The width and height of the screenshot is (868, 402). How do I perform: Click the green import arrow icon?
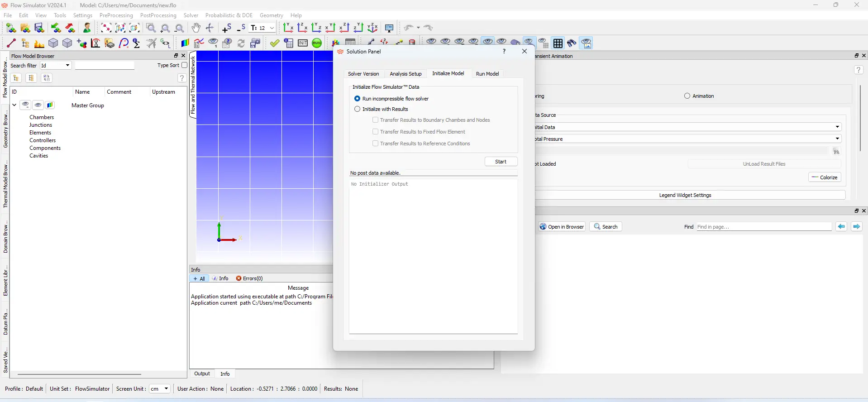tap(56, 28)
